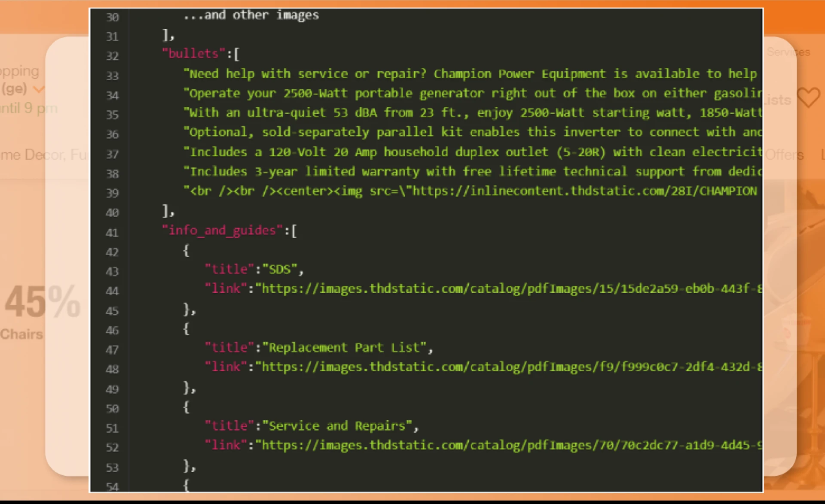Click line number 41 in the gutter
The height and width of the screenshot is (504, 825).
click(112, 233)
